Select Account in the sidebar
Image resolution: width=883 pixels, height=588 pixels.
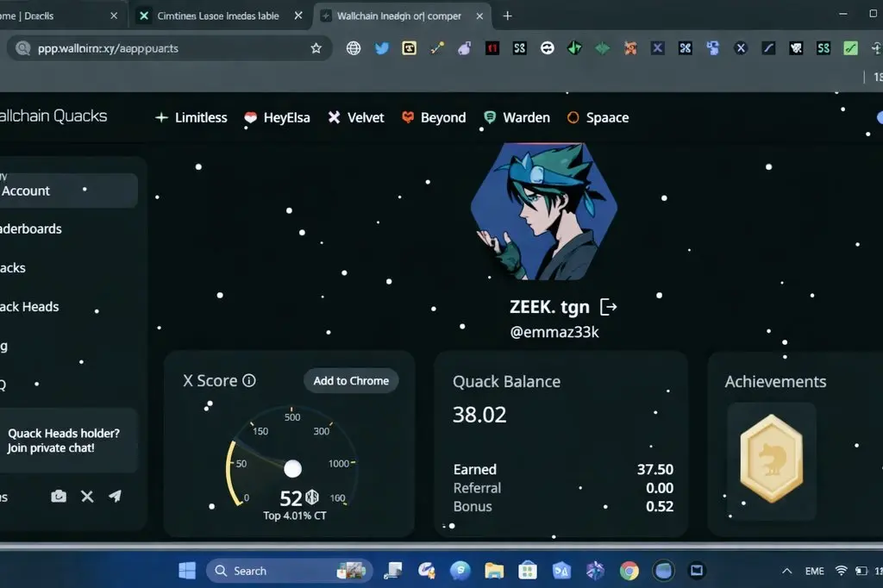[x=67, y=191]
